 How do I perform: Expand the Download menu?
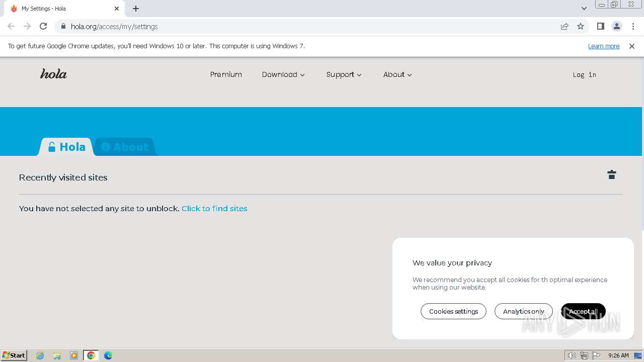click(283, 74)
